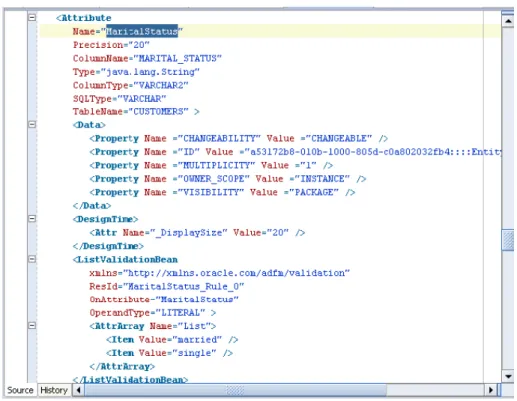Image resolution: width=517 pixels, height=401 pixels.
Task: Switch to the History tab
Action: (x=54, y=390)
